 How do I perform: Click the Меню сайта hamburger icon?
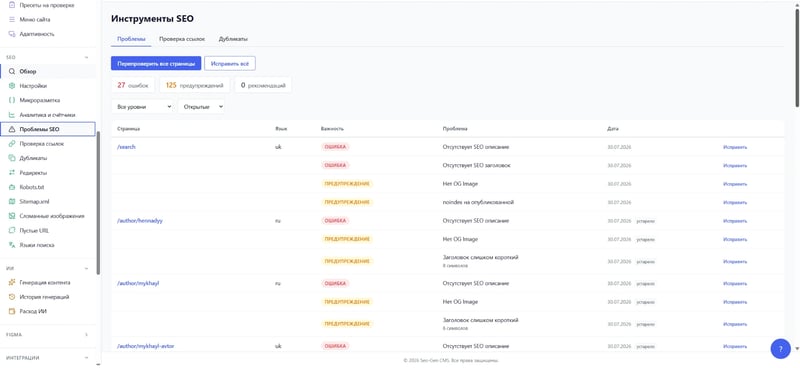(12, 19)
